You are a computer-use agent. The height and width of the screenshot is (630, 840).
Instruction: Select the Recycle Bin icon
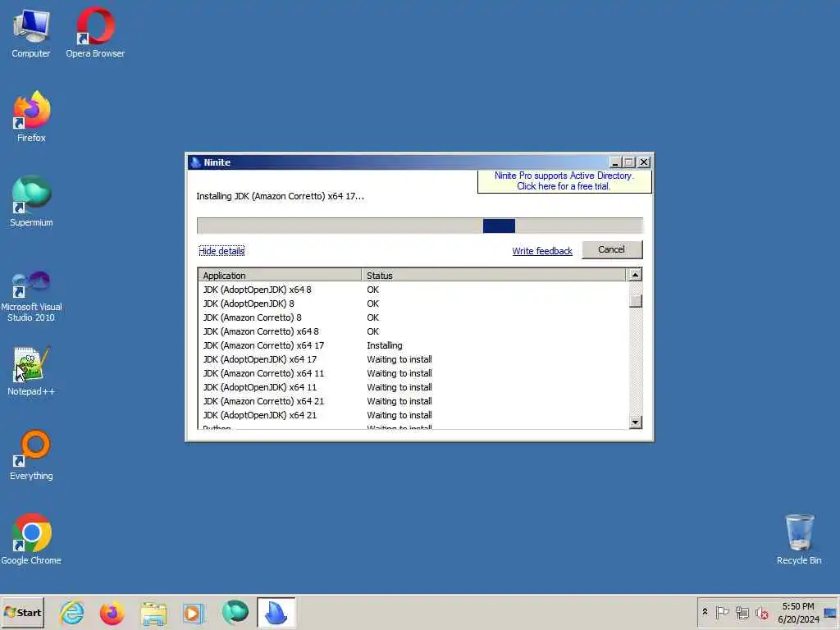pyautogui.click(x=799, y=540)
